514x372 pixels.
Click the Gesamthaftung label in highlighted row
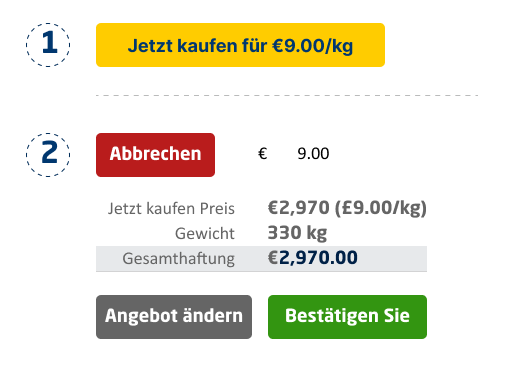[178, 259]
